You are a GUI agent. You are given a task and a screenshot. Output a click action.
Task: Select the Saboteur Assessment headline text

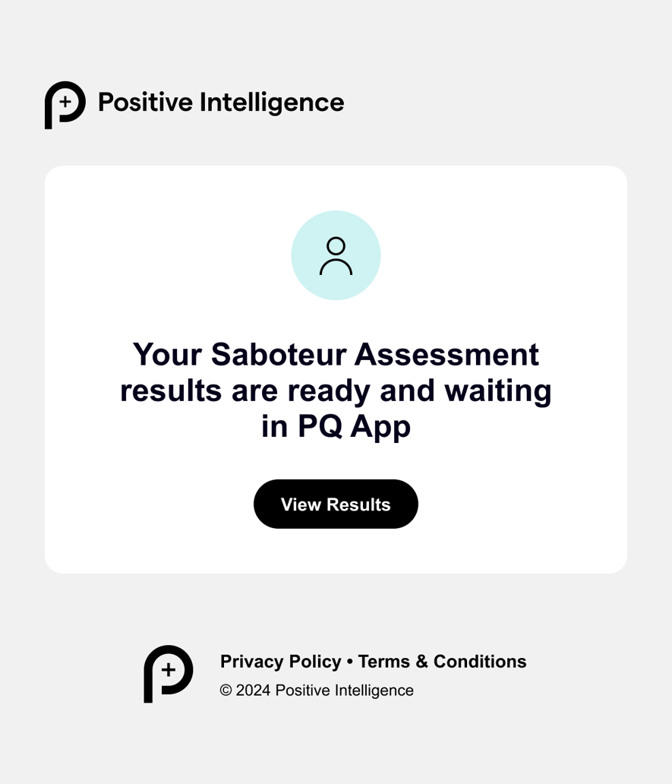tap(336, 390)
